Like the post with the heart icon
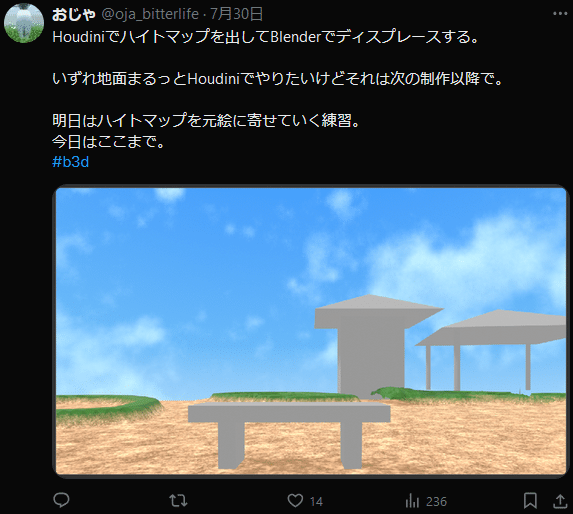The width and height of the screenshot is (573, 514). [295, 500]
